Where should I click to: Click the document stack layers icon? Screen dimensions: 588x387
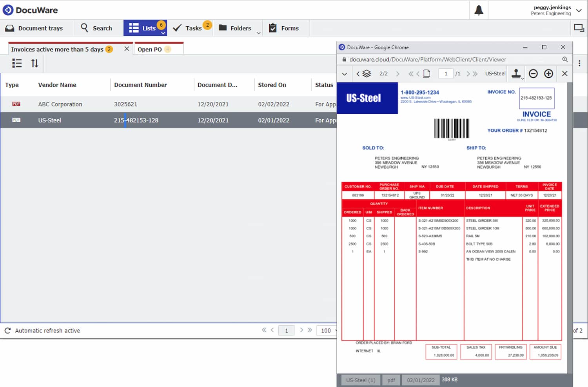click(367, 73)
